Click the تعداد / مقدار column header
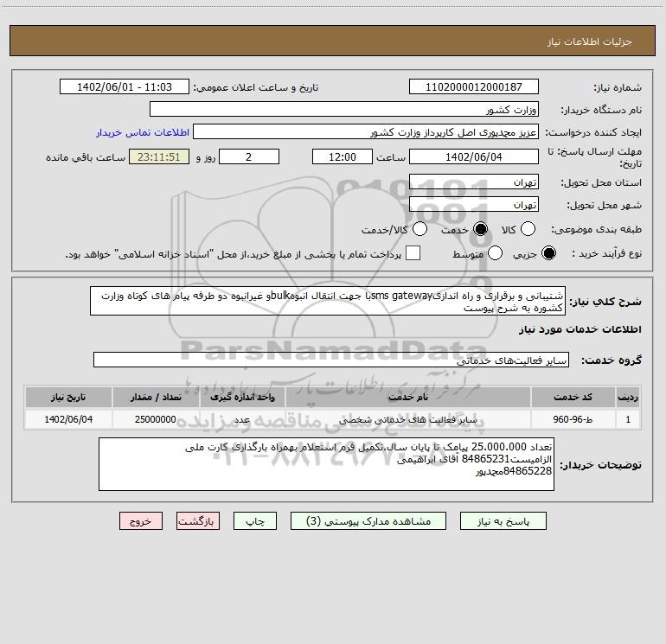 [156, 398]
